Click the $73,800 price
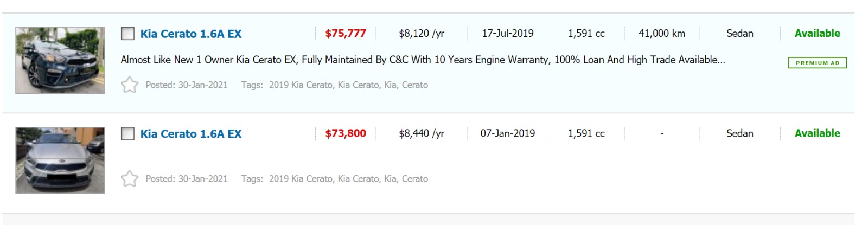The image size is (868, 225). [346, 133]
